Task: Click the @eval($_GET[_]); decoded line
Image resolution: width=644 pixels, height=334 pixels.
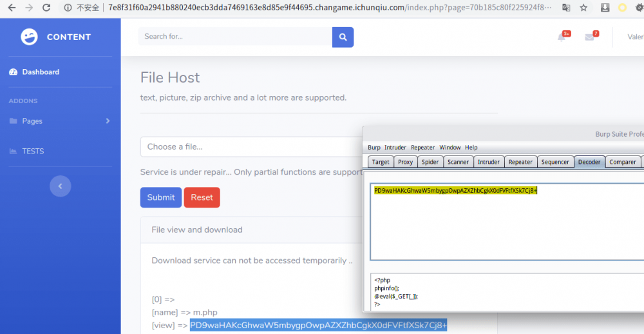Action: point(396,296)
